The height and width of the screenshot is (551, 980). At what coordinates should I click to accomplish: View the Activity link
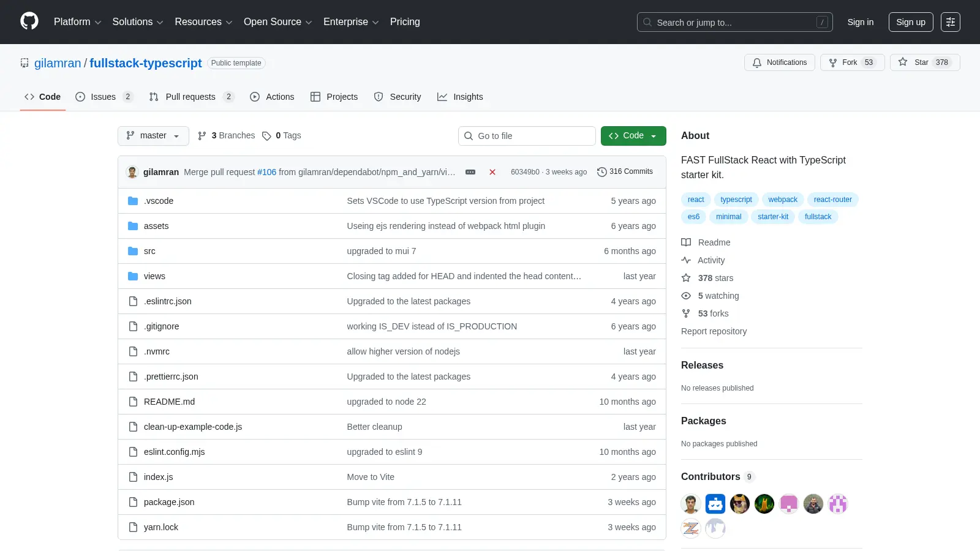pos(703,260)
